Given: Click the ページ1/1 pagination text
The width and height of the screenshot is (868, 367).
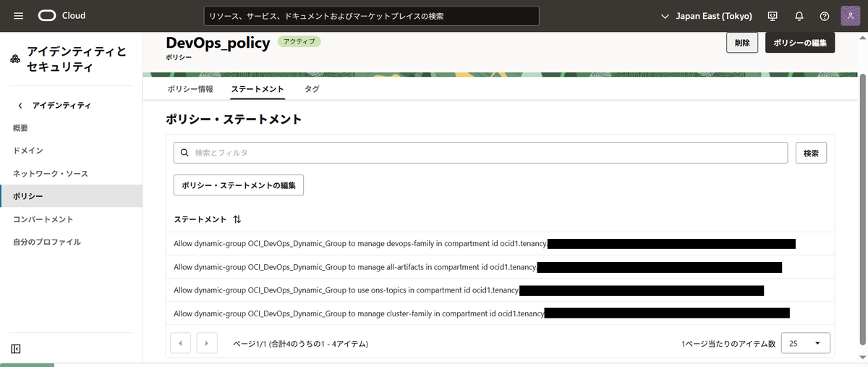Looking at the screenshot, I should click(x=300, y=344).
